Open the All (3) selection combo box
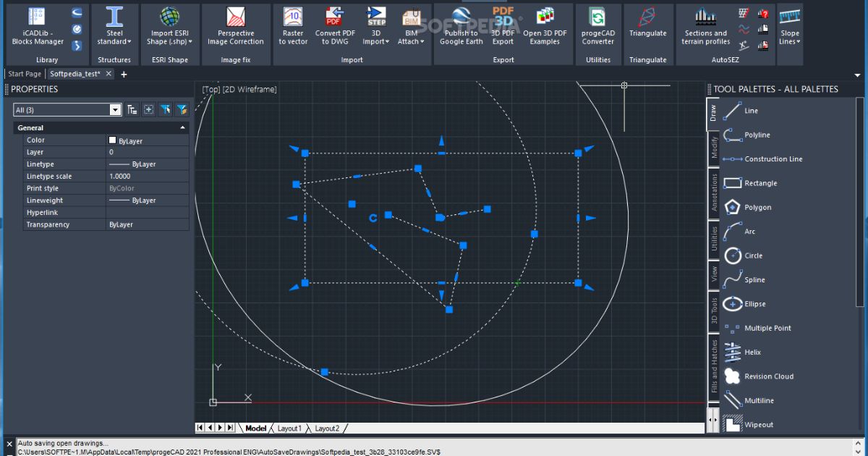 67,110
